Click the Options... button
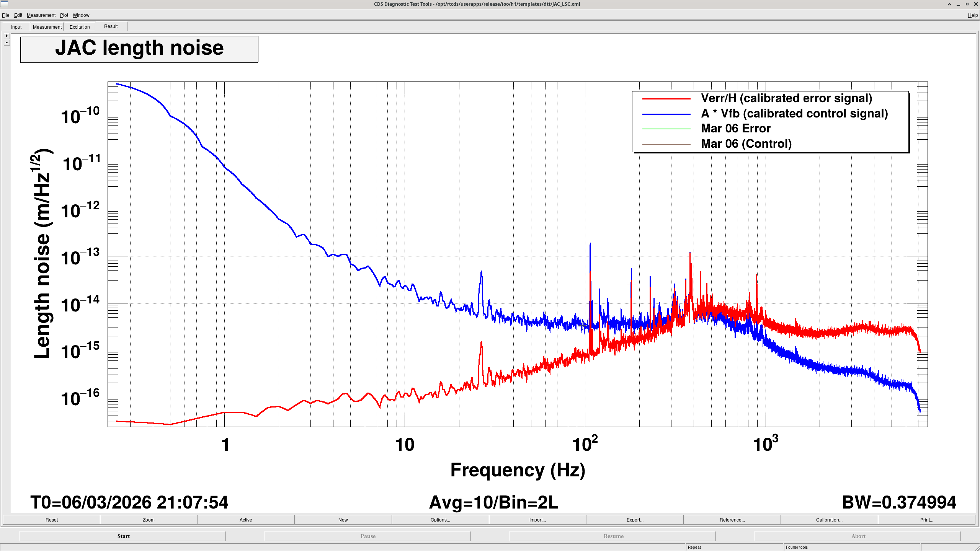Viewport: 980px width, 551px height. pyautogui.click(x=440, y=520)
